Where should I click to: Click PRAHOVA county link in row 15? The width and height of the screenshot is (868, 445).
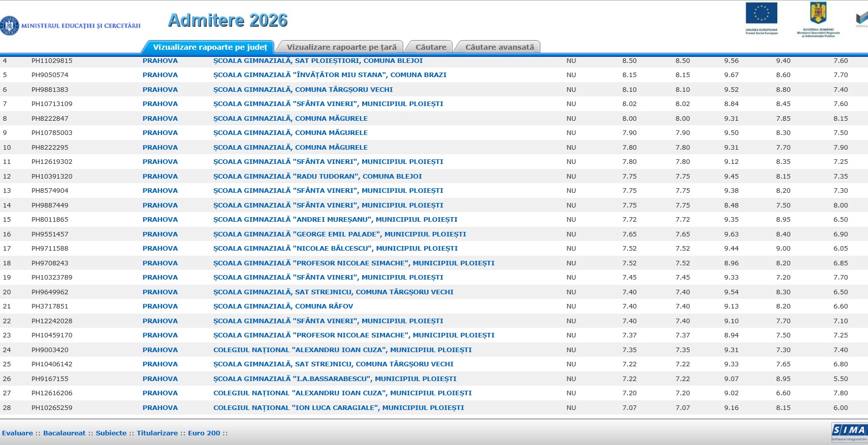point(160,219)
